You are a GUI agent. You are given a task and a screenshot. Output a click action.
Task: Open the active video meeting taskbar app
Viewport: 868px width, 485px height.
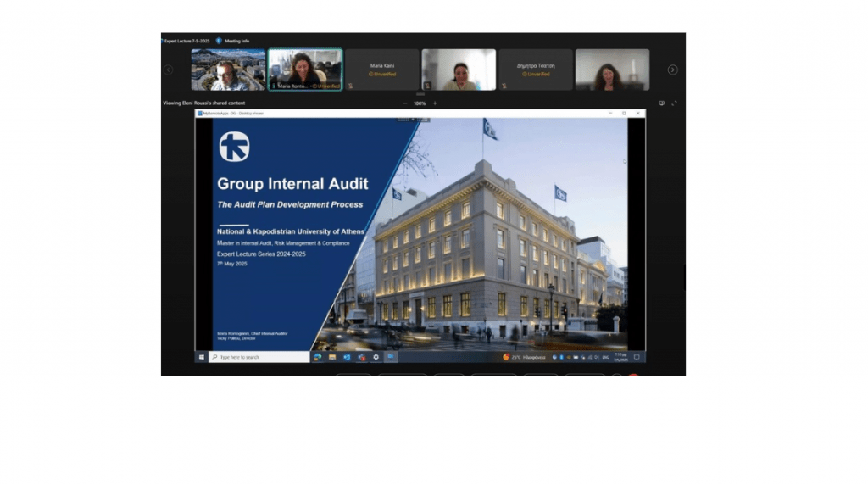[x=391, y=357]
